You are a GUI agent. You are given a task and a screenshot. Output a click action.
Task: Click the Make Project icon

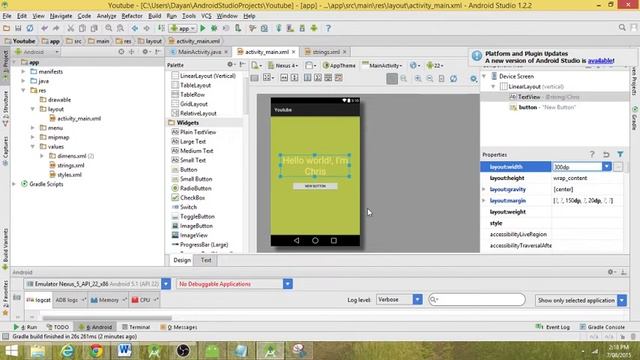(x=161, y=28)
